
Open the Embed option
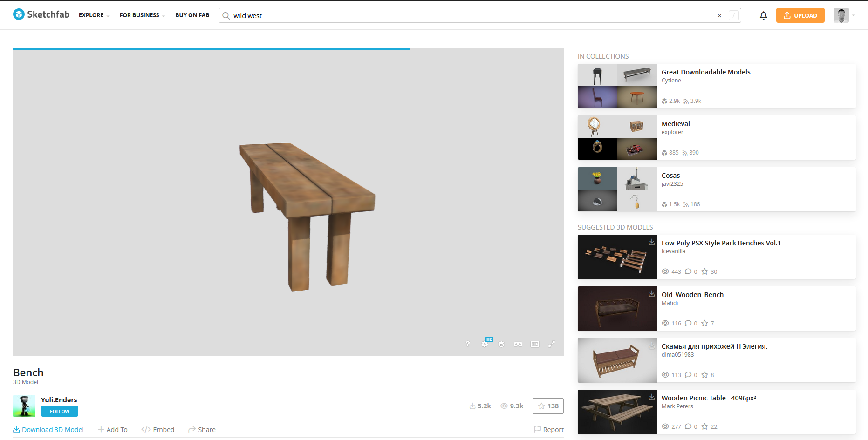(158, 430)
